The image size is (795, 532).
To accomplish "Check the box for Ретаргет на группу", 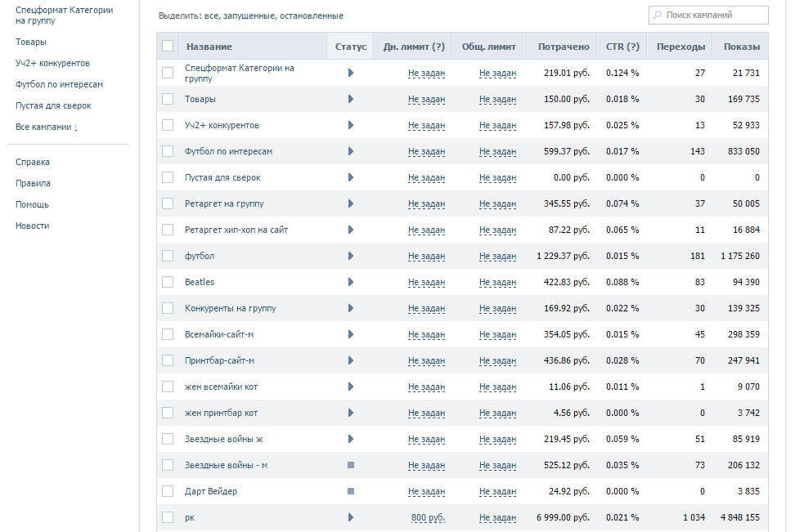I will coord(168,203).
